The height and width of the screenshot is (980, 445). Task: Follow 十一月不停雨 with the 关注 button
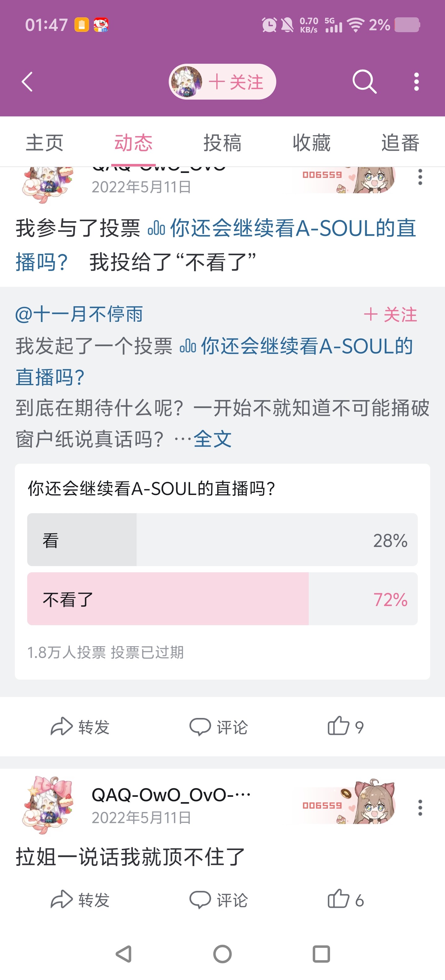[x=390, y=315]
